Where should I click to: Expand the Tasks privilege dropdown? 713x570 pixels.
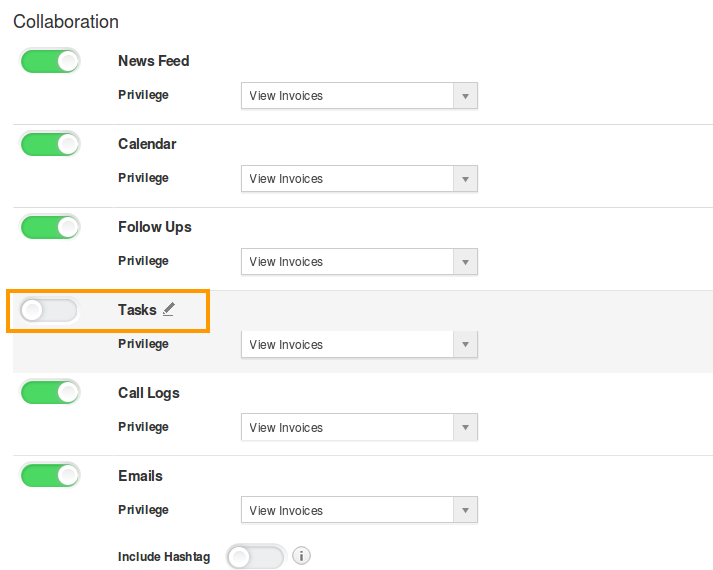pyautogui.click(x=359, y=345)
